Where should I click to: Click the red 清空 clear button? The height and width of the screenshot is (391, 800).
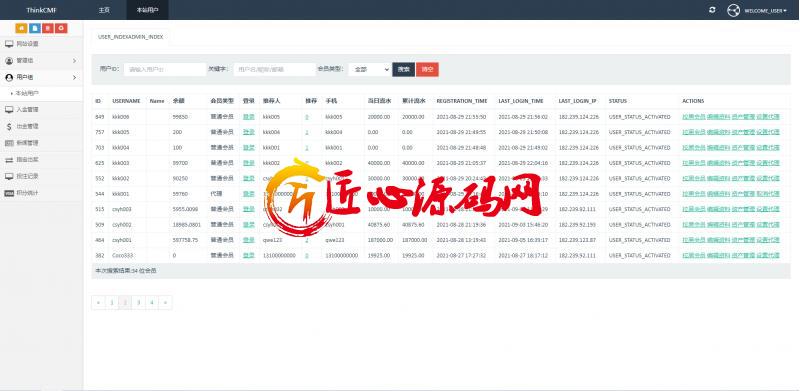[x=427, y=69]
